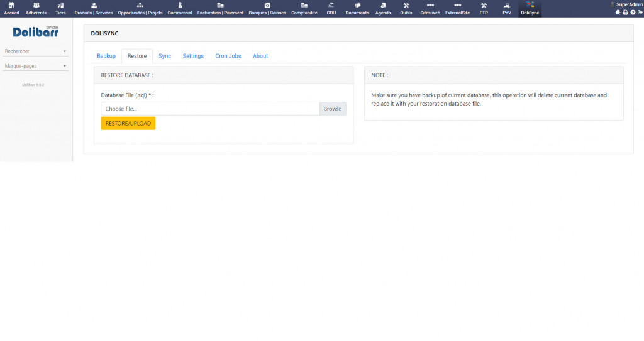Click the Choose file input field
Viewport: 644px width, 341px height.
pyautogui.click(x=210, y=109)
